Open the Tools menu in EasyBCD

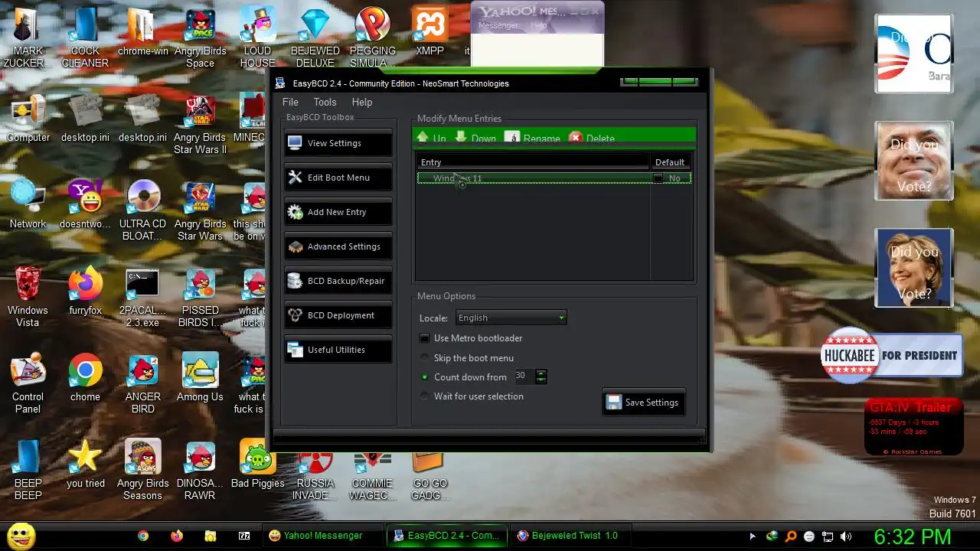point(325,102)
